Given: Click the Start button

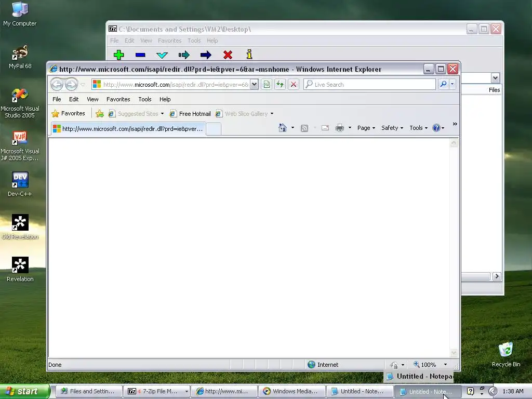Looking at the screenshot, I should [x=24, y=391].
